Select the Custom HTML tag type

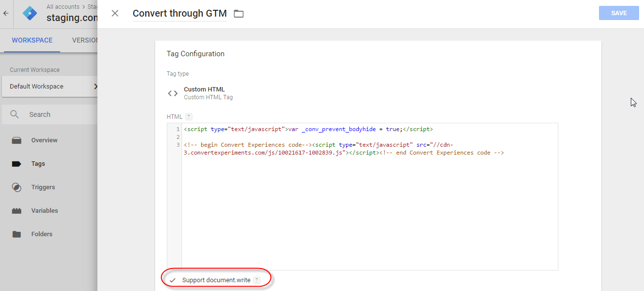205,90
